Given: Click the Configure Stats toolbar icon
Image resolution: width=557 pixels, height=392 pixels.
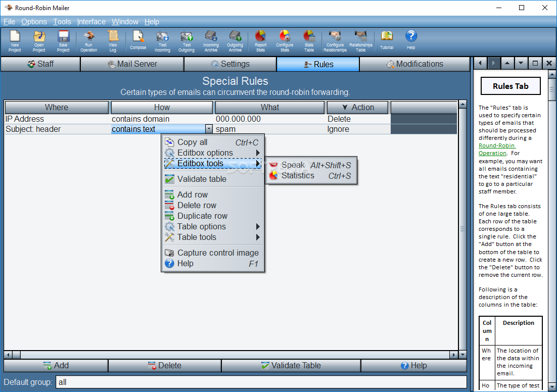Looking at the screenshot, I should click(x=285, y=41).
